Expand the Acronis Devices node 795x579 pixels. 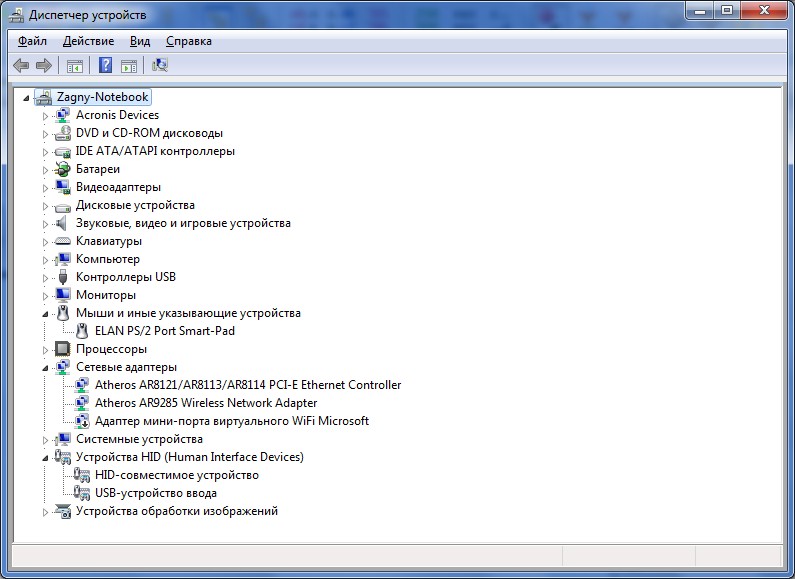(x=45, y=116)
